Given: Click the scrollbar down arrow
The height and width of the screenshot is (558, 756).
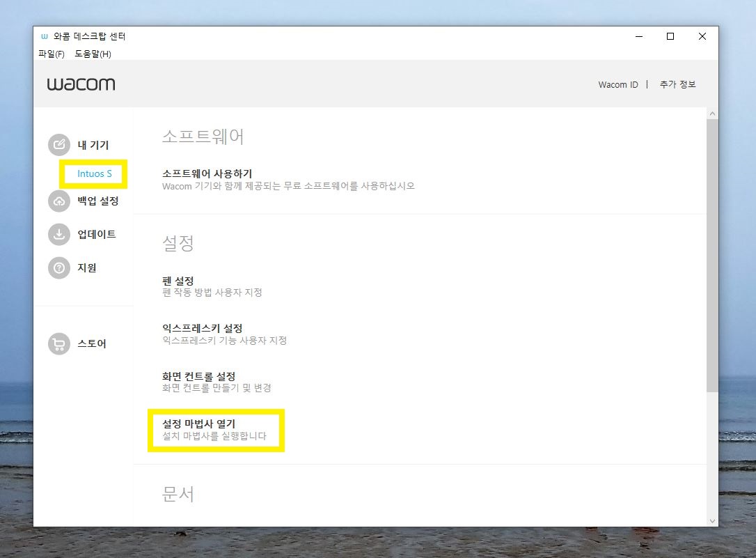Looking at the screenshot, I should 712,521.
